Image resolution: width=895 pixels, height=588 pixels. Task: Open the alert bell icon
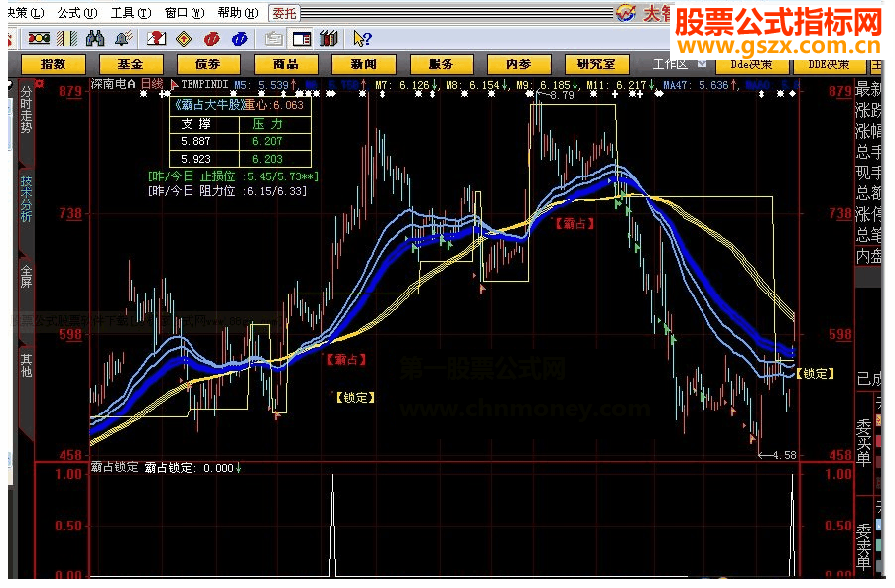(123, 39)
